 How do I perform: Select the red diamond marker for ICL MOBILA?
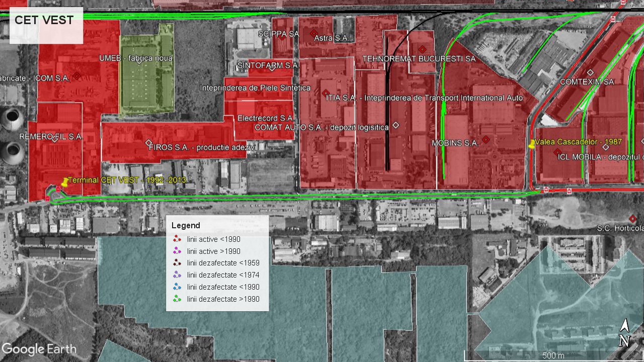[x=557, y=152]
